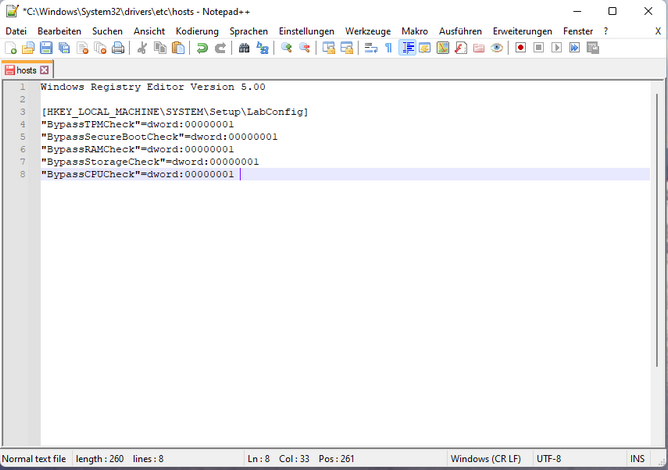Click the New file toolbar icon

click(11, 48)
